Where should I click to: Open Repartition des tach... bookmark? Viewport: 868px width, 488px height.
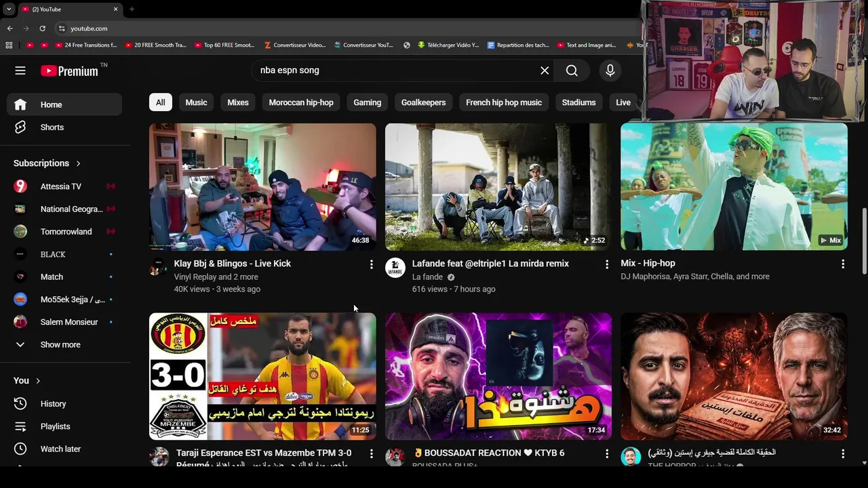coord(518,45)
